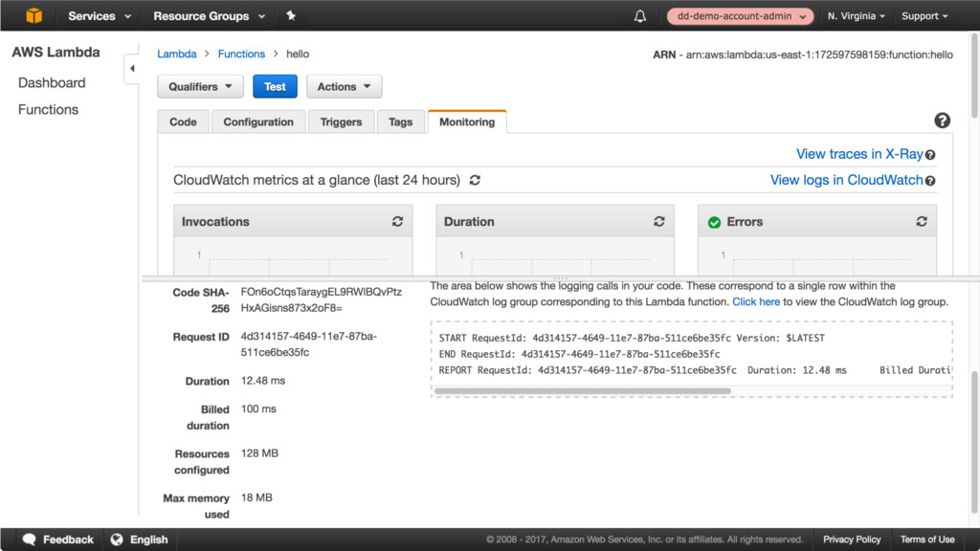Switch to the Code tab
Image resolution: width=980 pixels, height=551 pixels.
183,121
